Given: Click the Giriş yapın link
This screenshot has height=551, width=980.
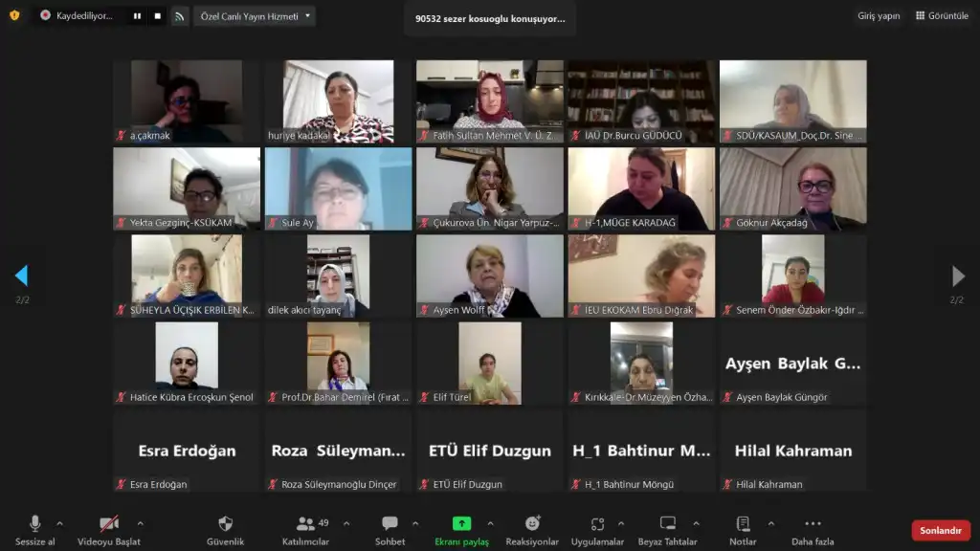Looking at the screenshot, I should pos(878,16).
